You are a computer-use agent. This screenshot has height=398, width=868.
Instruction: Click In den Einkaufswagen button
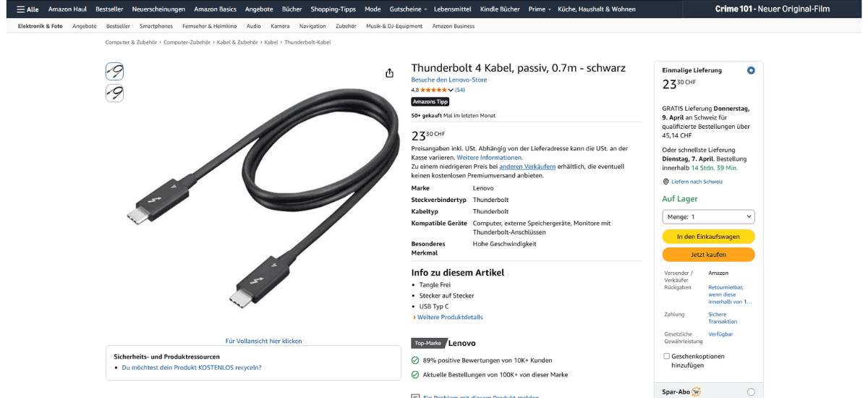708,237
